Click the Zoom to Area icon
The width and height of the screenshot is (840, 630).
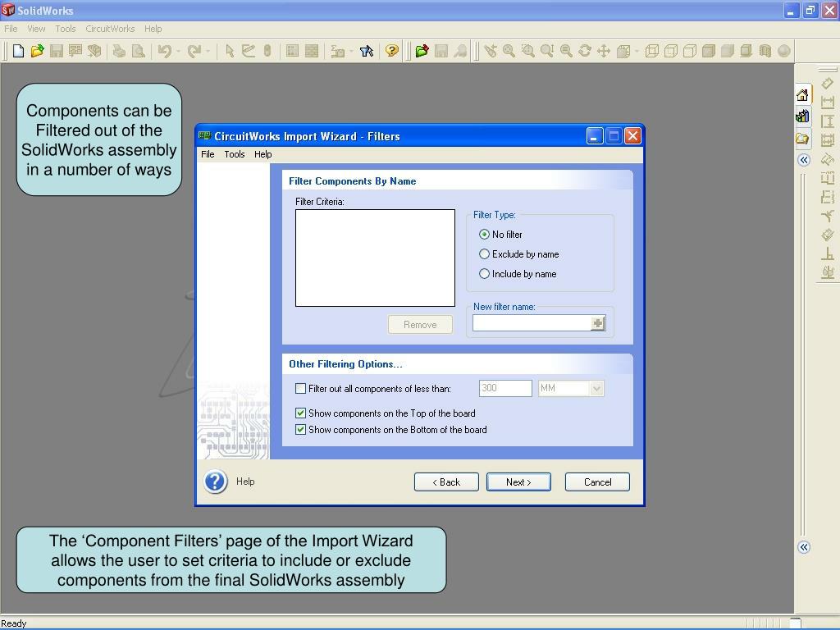click(x=528, y=51)
